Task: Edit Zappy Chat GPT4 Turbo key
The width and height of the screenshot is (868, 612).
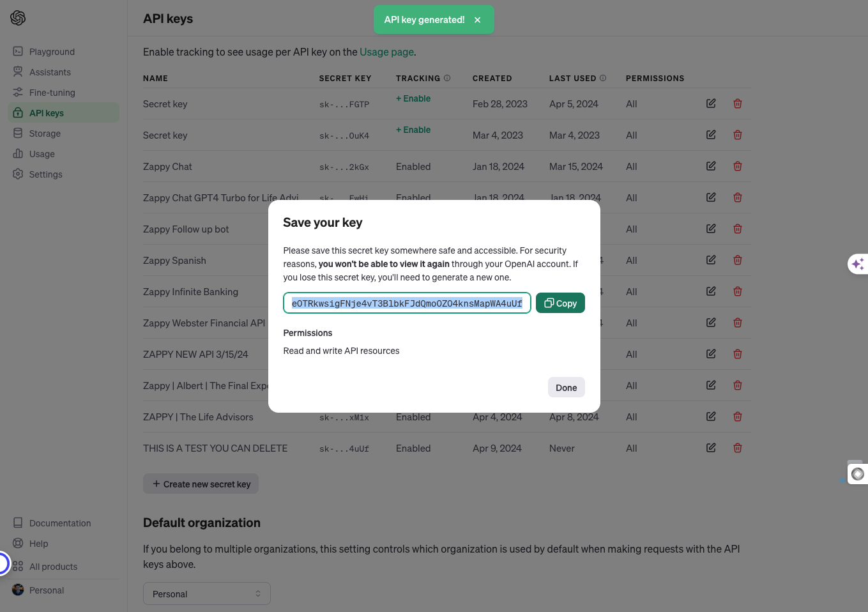Action: pyautogui.click(x=711, y=197)
